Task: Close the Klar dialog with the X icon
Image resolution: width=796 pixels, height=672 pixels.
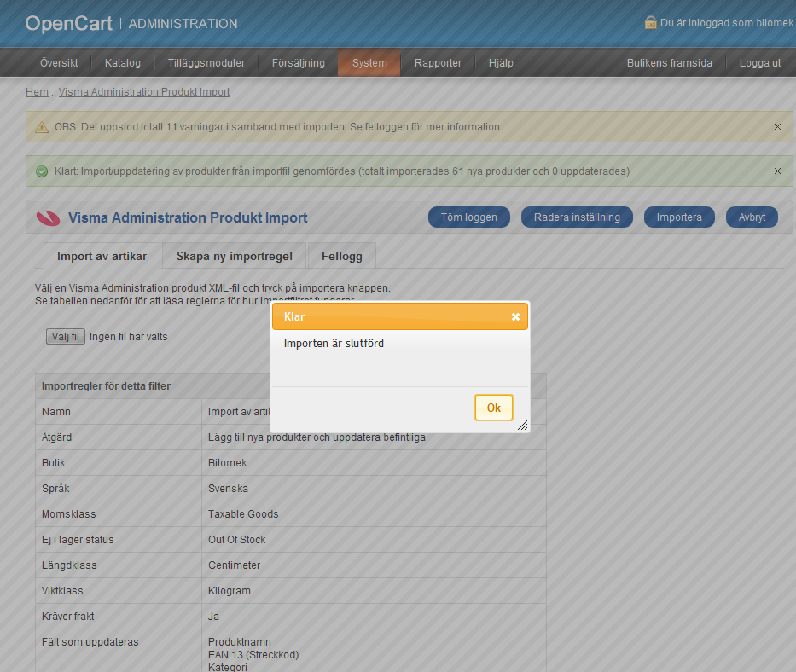Action: click(x=515, y=316)
